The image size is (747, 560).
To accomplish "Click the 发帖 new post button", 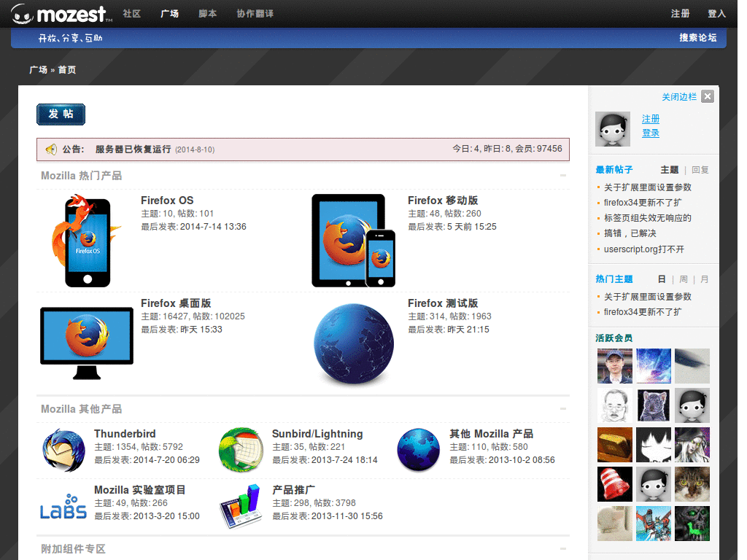I will click(61, 114).
